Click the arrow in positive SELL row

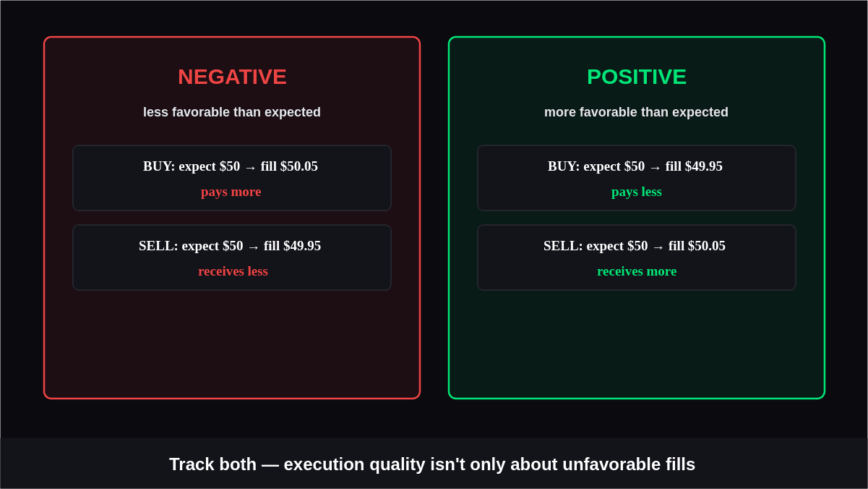pyautogui.click(x=658, y=247)
